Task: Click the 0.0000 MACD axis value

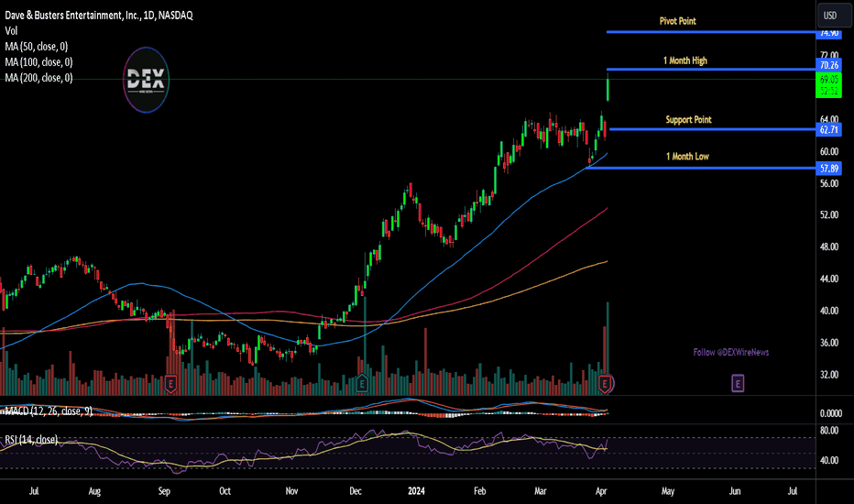Action: tap(830, 413)
